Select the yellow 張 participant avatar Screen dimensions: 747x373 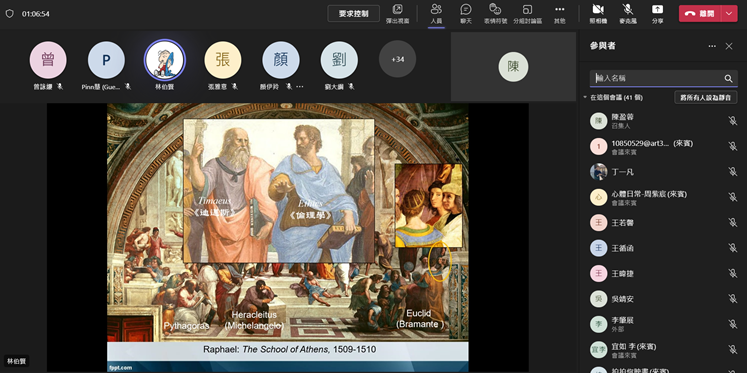tap(223, 60)
